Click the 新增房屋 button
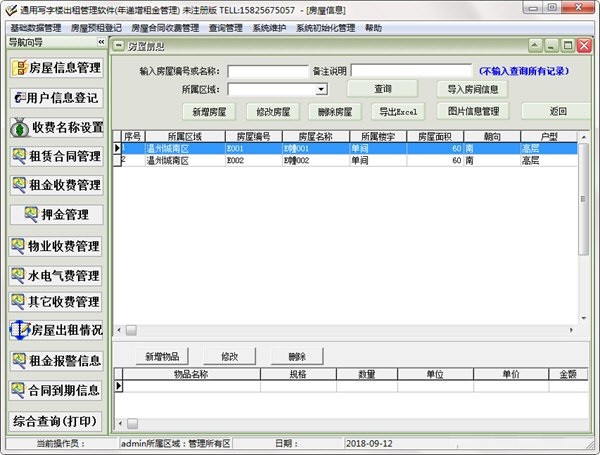 (214, 111)
